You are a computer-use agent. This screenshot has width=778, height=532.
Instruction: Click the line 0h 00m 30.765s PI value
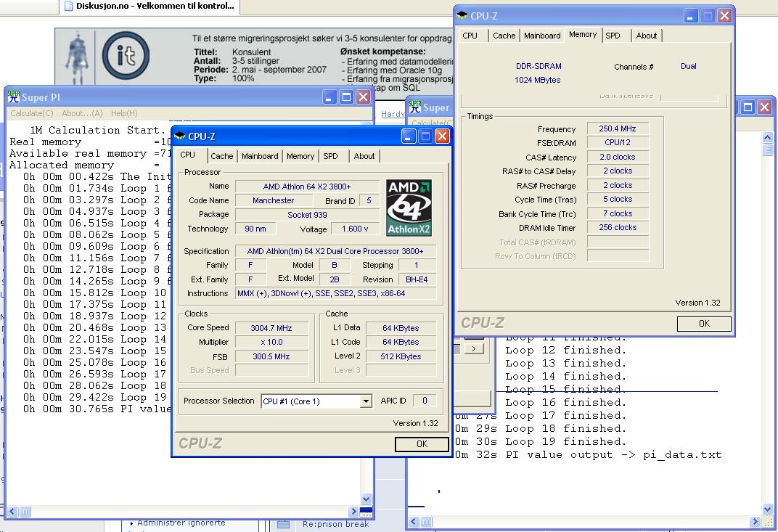coord(97,409)
